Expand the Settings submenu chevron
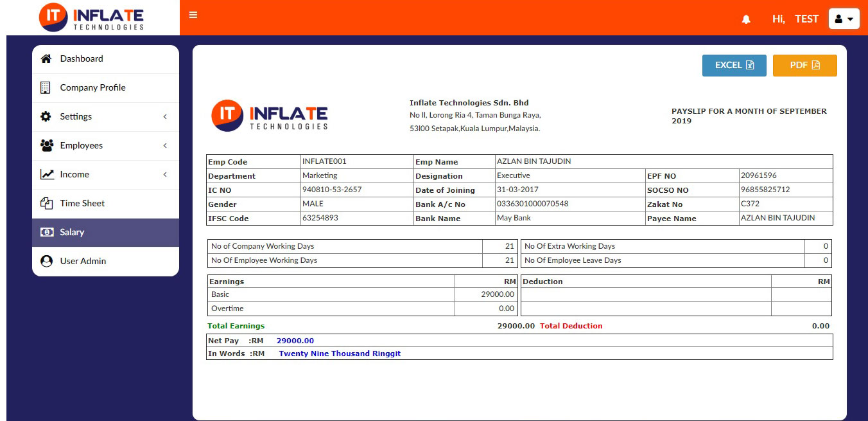The image size is (868, 421). pos(165,117)
